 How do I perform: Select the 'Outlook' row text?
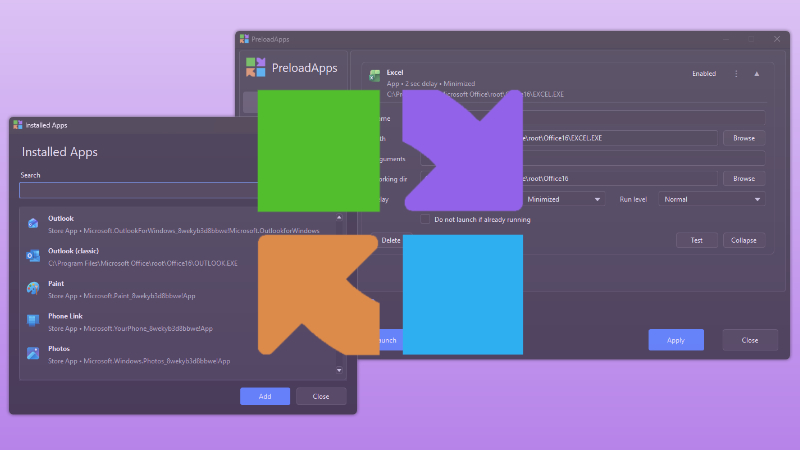pos(61,218)
